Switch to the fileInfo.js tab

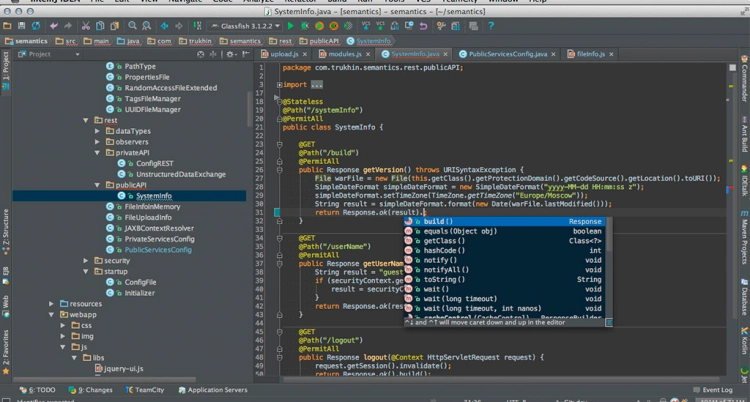click(591, 54)
